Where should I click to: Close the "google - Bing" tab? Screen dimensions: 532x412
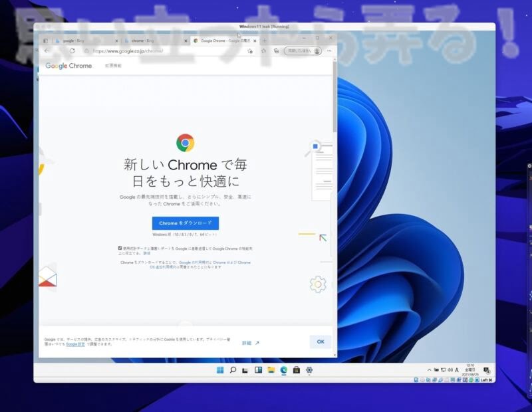[x=117, y=41]
